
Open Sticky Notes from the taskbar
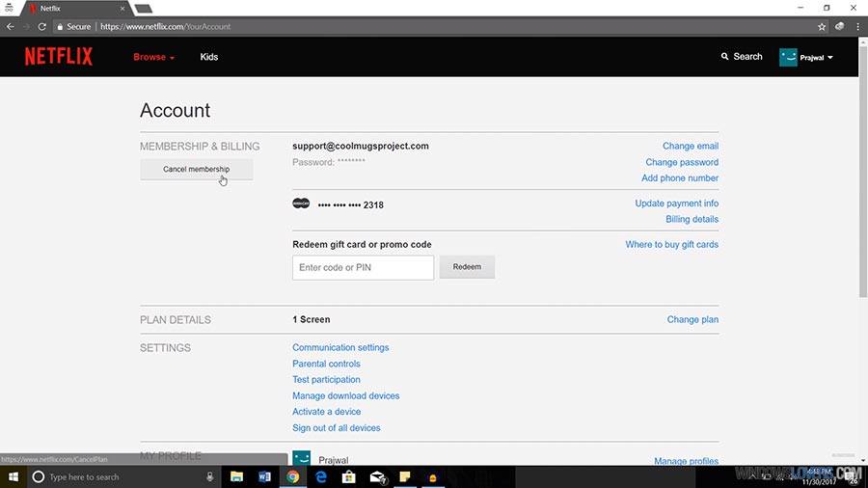tap(405, 476)
